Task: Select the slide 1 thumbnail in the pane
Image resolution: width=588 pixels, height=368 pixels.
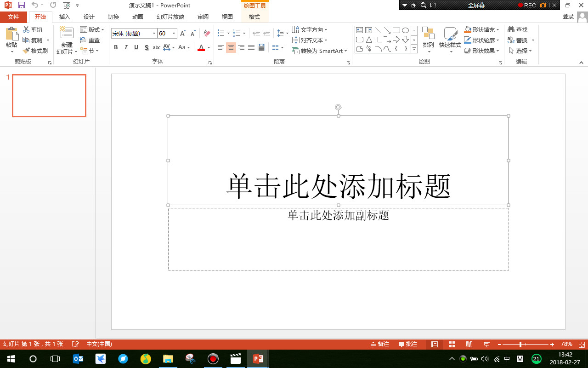Action: (x=49, y=95)
